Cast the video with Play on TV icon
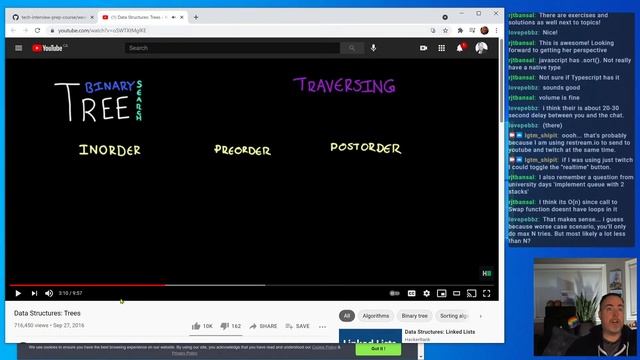This screenshot has height=360, width=640. click(471, 293)
